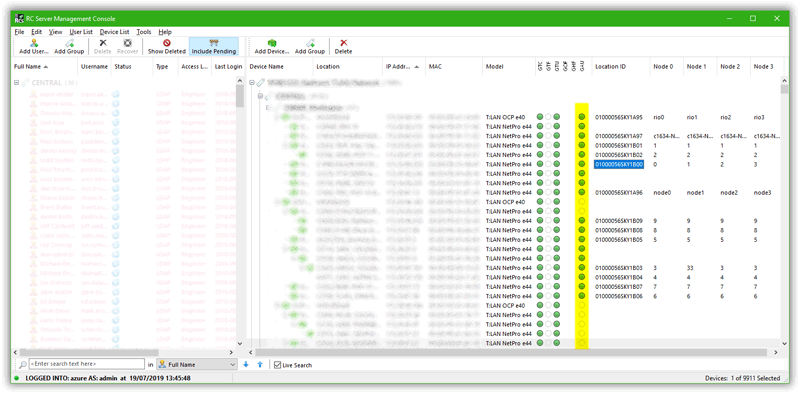Viewport: 800px width, 394px height.
Task: Open the Edit menu
Action: pyautogui.click(x=36, y=32)
